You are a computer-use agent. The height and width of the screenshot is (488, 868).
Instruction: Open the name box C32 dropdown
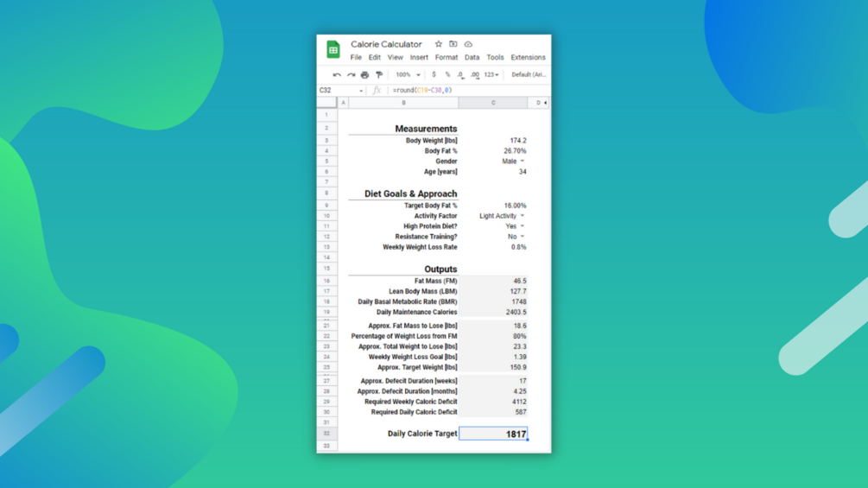[x=361, y=91]
